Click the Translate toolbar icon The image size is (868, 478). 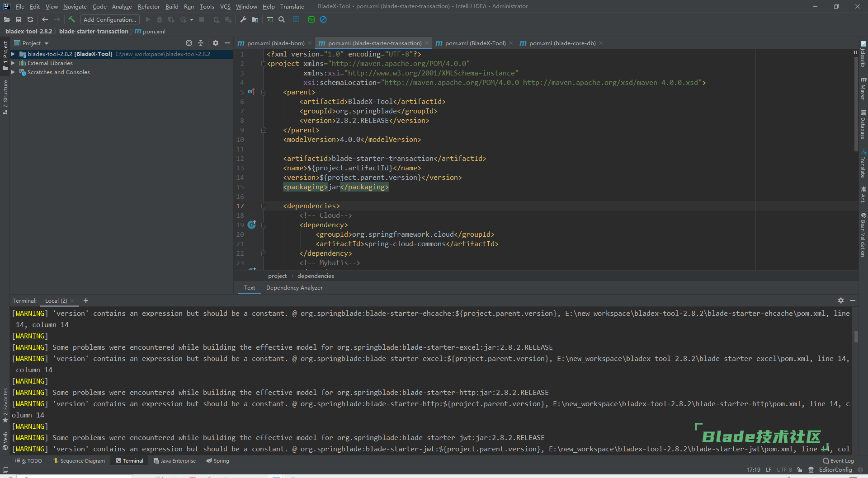(x=297, y=19)
